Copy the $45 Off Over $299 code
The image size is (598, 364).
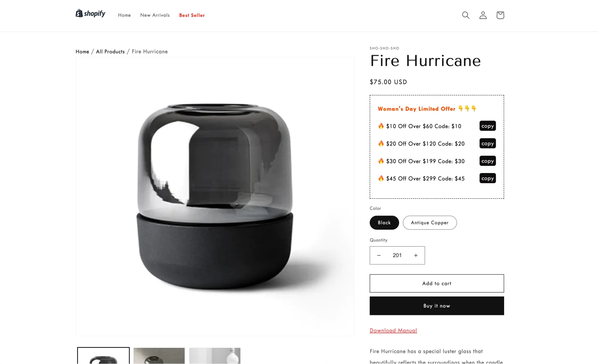[x=488, y=178]
